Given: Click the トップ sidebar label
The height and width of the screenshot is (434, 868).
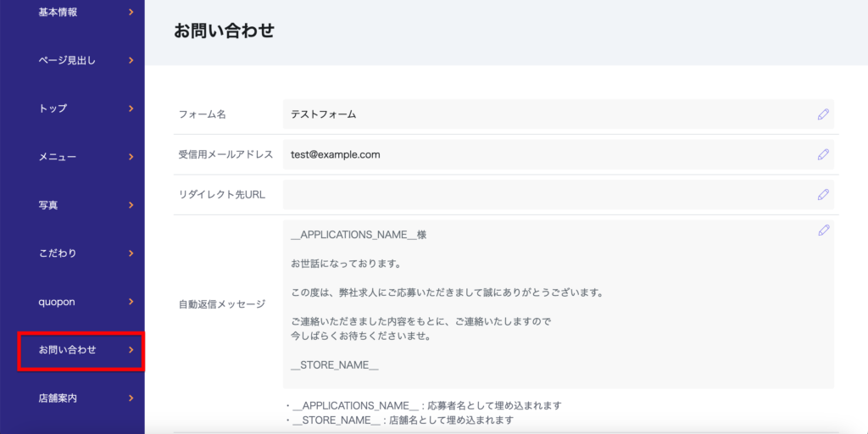Looking at the screenshot, I should click(x=53, y=108).
